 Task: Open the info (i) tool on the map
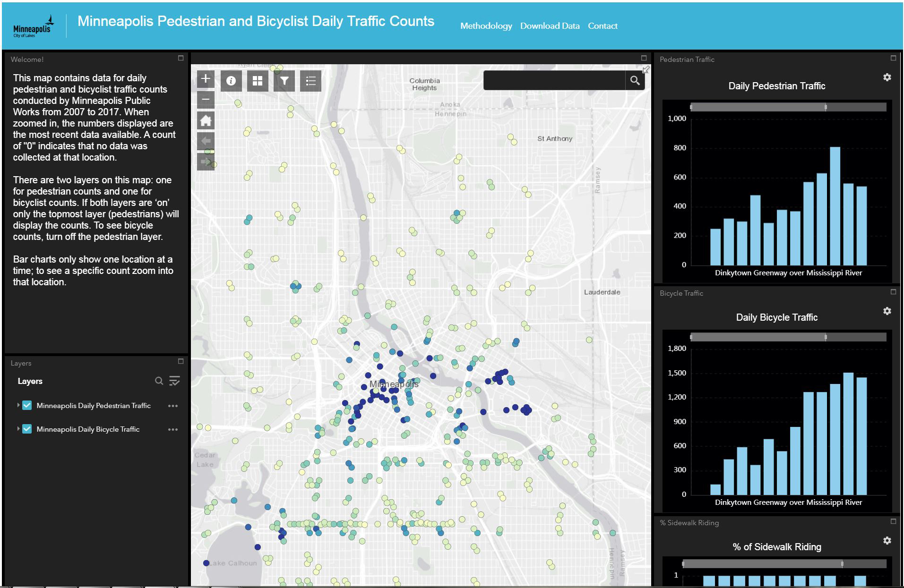231,80
